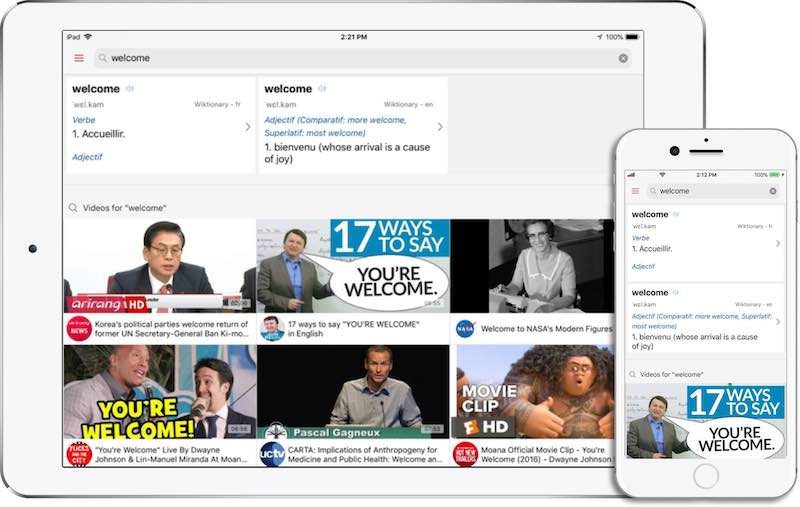Click in the iPad search field
800x507 pixels.
pyautogui.click(x=350, y=58)
